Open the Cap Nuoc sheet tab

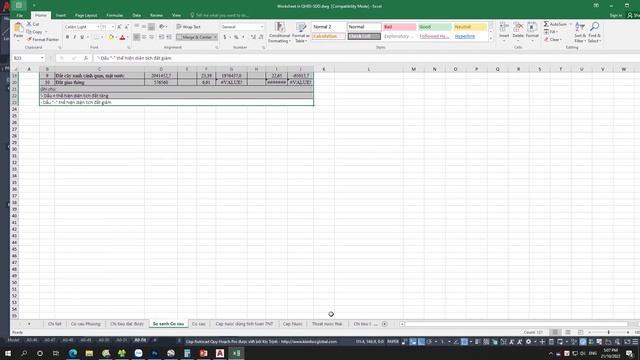[x=292, y=324]
